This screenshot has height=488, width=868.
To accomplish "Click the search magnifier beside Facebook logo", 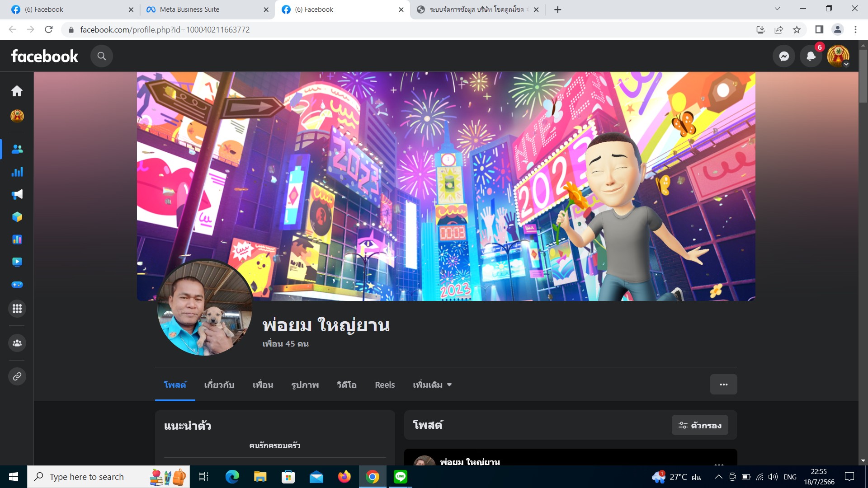I will (x=101, y=56).
